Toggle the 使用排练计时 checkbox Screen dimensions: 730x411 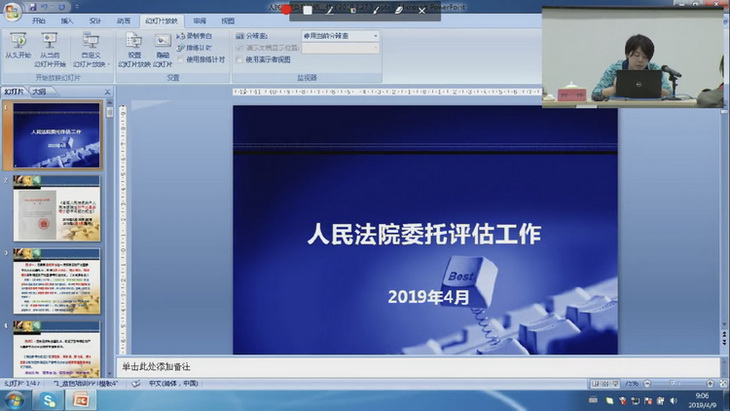tap(181, 58)
